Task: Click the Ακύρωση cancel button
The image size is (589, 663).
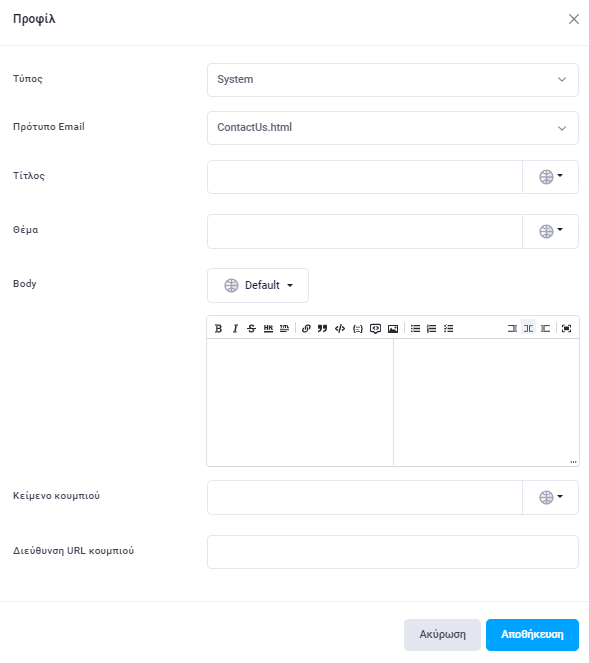Action: 442,635
